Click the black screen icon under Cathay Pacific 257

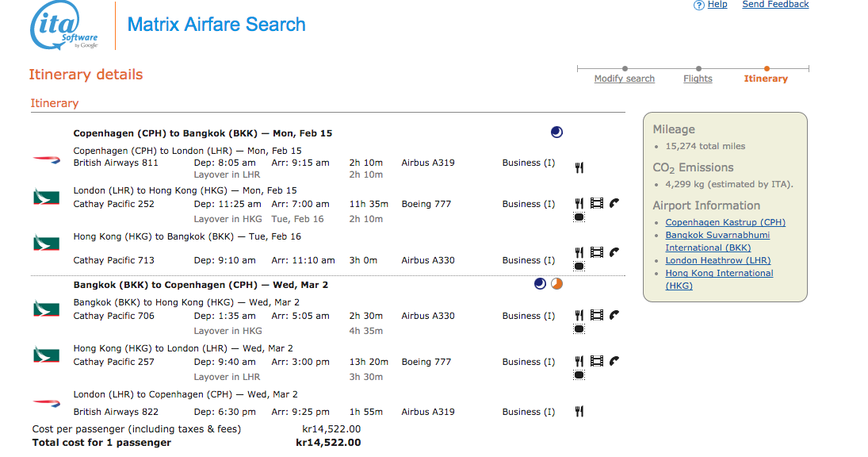pos(579,375)
